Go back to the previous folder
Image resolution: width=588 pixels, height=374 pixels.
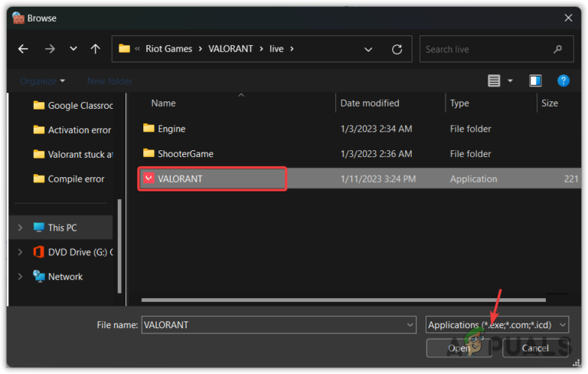coord(23,49)
